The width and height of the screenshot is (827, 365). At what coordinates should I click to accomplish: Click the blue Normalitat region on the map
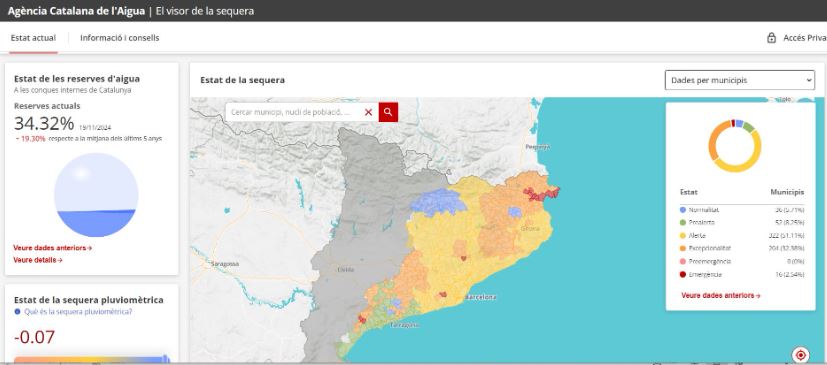tap(438, 203)
